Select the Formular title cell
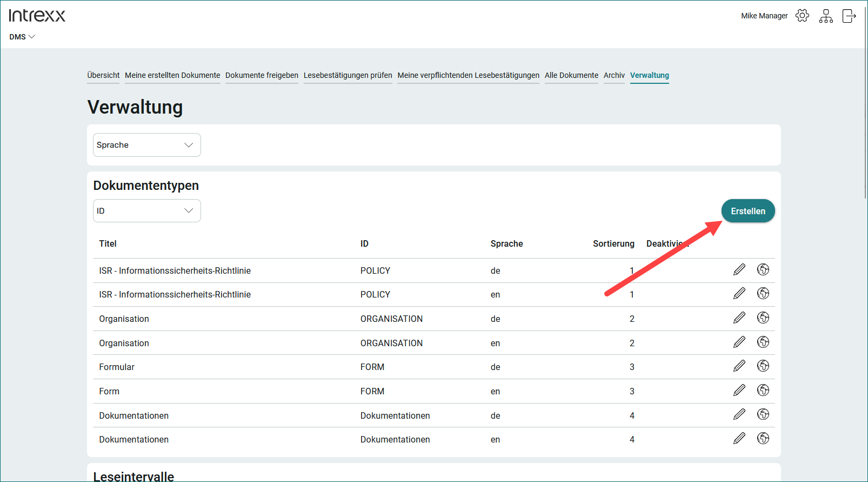868x482 pixels. pos(117,367)
